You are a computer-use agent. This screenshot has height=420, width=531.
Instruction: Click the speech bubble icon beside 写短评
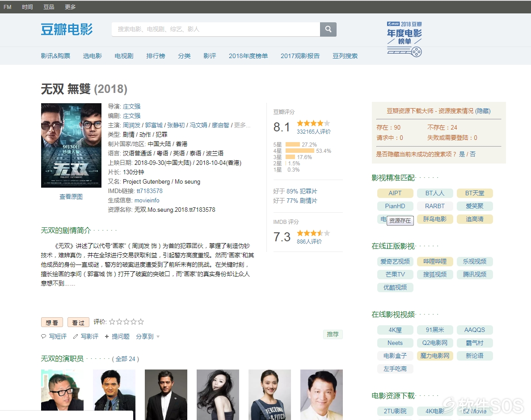pos(43,336)
